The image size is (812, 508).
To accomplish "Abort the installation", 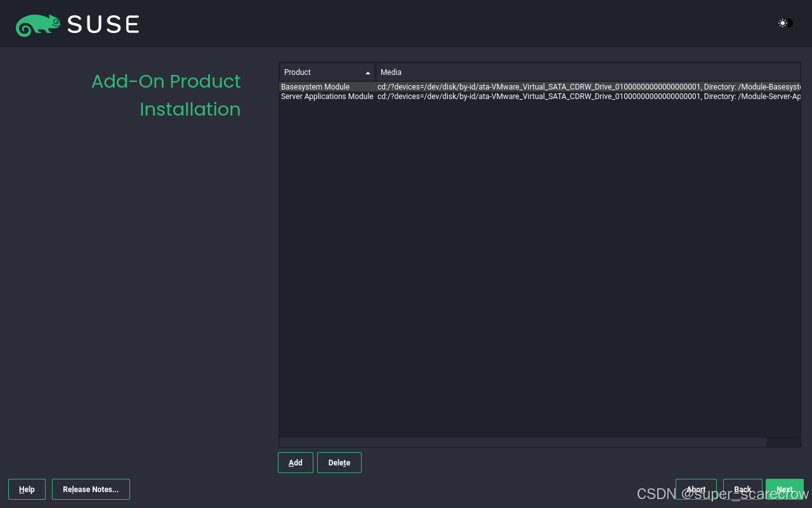I will 696,490.
